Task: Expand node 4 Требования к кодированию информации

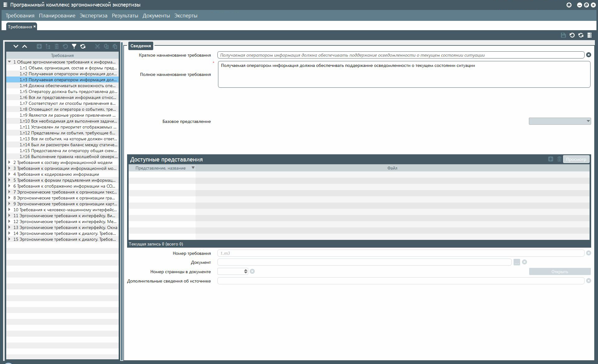Action: click(9, 174)
